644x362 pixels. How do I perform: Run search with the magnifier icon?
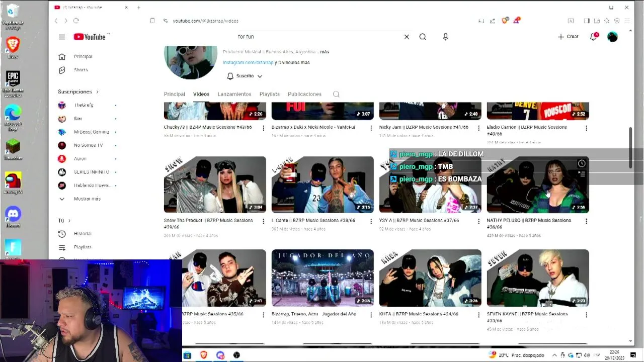pyautogui.click(x=423, y=37)
